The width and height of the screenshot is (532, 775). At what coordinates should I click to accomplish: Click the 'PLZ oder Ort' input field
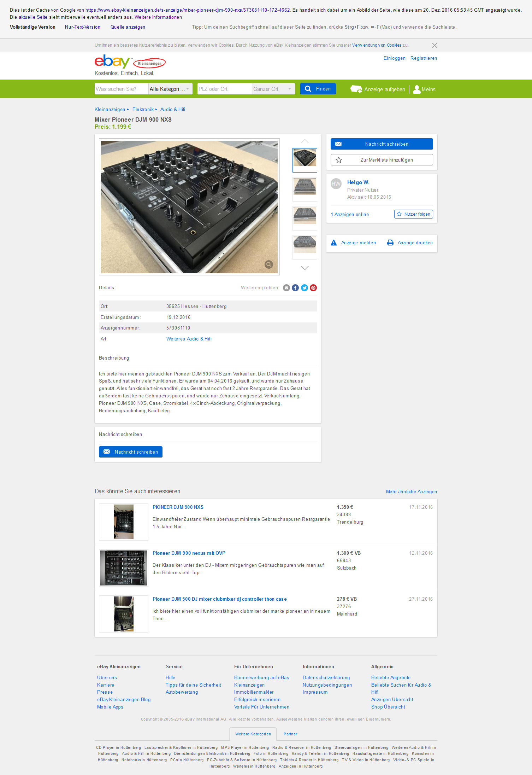click(x=225, y=89)
